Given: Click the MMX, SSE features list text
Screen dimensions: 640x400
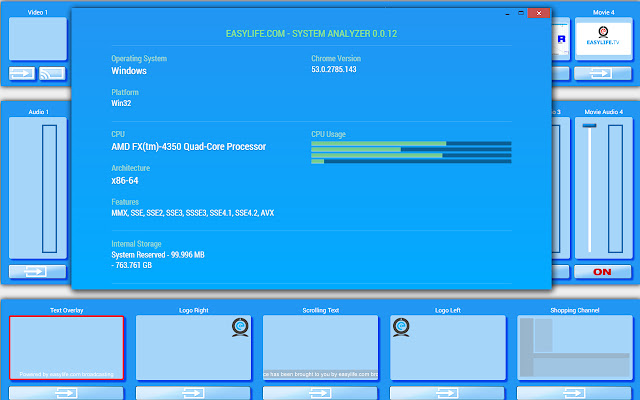Looking at the screenshot, I should (193, 213).
